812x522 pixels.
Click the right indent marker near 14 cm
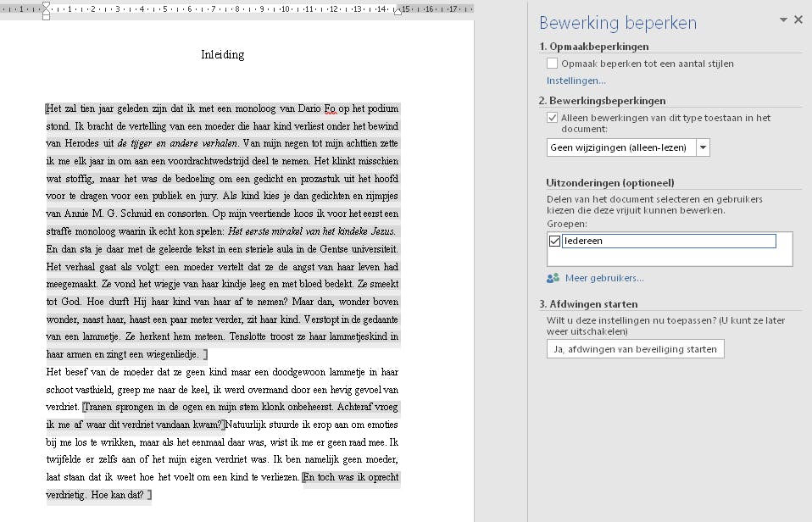coord(398,13)
